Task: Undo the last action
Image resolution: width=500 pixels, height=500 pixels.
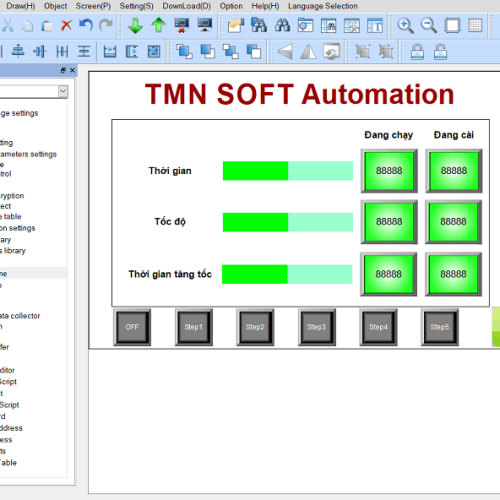Action: pos(86,25)
